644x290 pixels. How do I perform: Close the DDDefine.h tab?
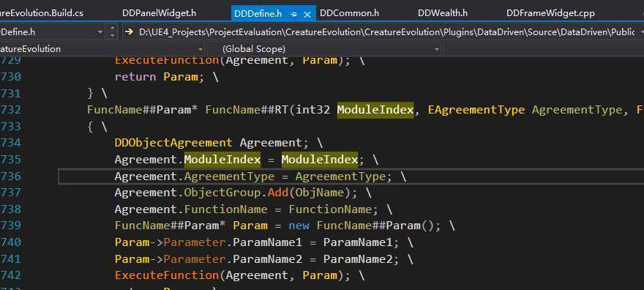(307, 15)
